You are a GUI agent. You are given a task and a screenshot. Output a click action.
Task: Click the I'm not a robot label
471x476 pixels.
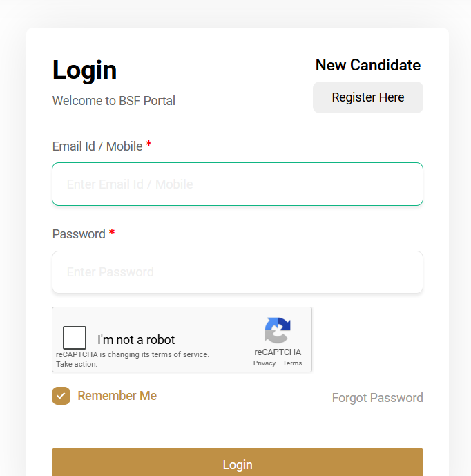(x=136, y=340)
